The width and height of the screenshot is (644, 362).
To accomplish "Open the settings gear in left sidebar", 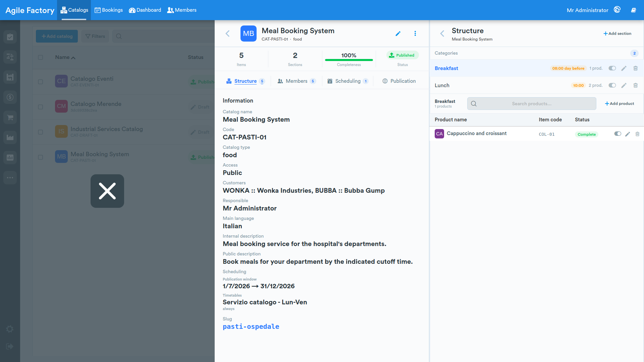I will click(10, 329).
